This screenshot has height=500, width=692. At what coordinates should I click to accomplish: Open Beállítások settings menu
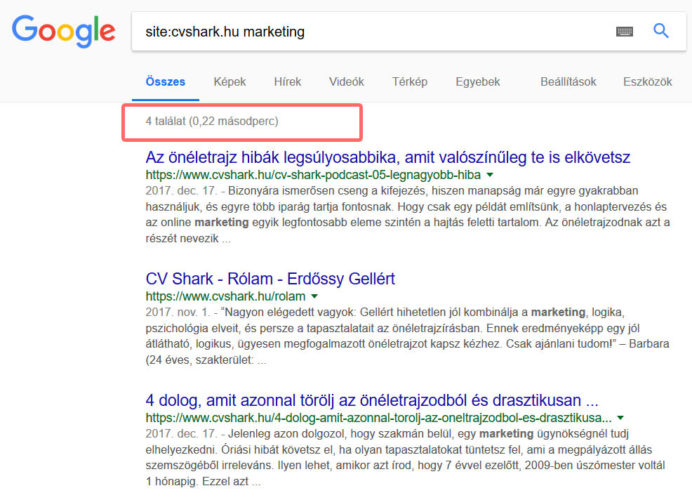point(568,82)
